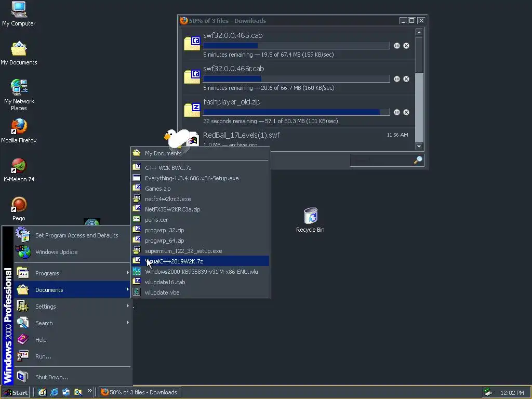This screenshot has width=532, height=399.
Task: Click Downloads scrollbar down arrow
Action: tap(419, 146)
